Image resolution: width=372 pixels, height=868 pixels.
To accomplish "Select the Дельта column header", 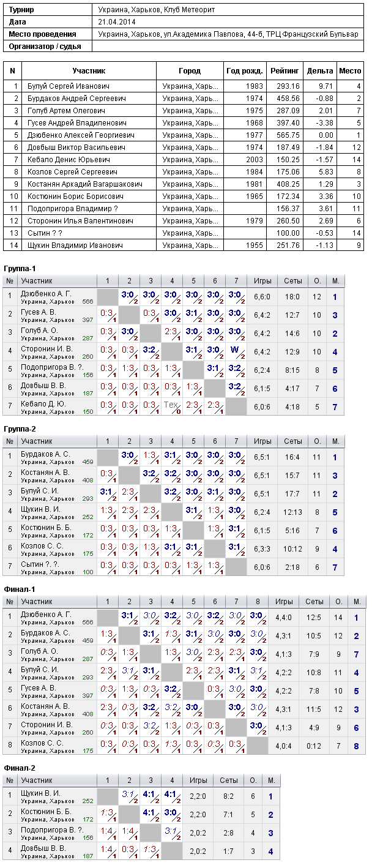I will click(x=321, y=71).
